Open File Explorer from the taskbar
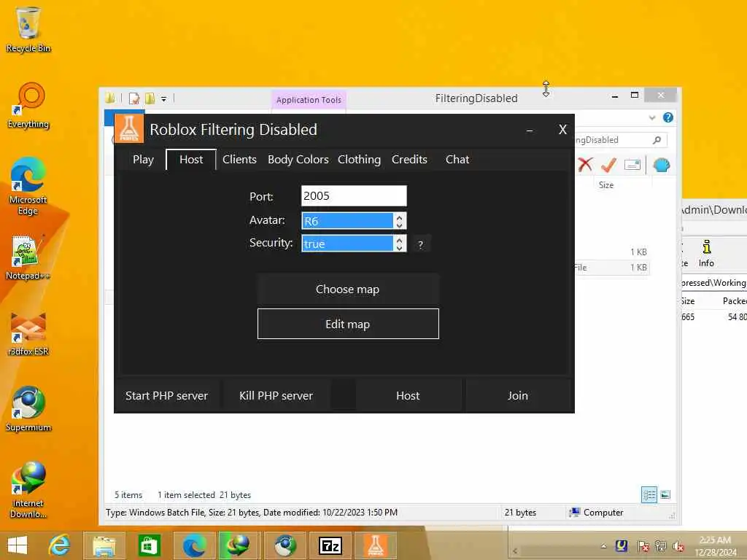 (104, 545)
